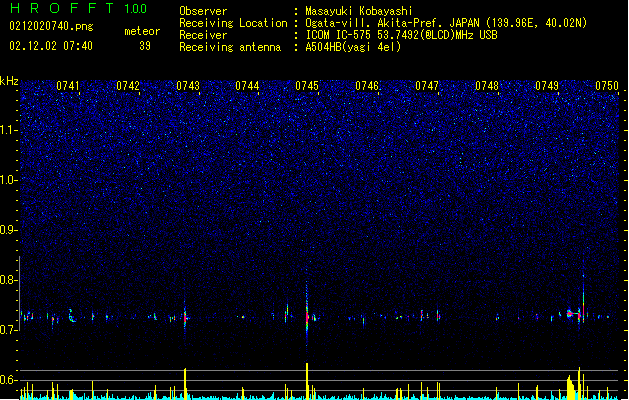Click the date stamp 02.12.02 07:40

pyautogui.click(x=51, y=46)
